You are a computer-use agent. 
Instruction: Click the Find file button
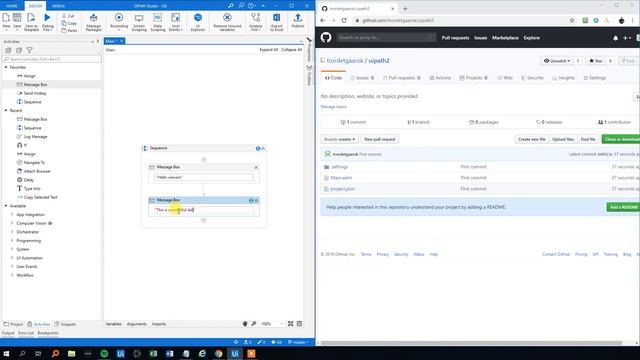click(588, 139)
